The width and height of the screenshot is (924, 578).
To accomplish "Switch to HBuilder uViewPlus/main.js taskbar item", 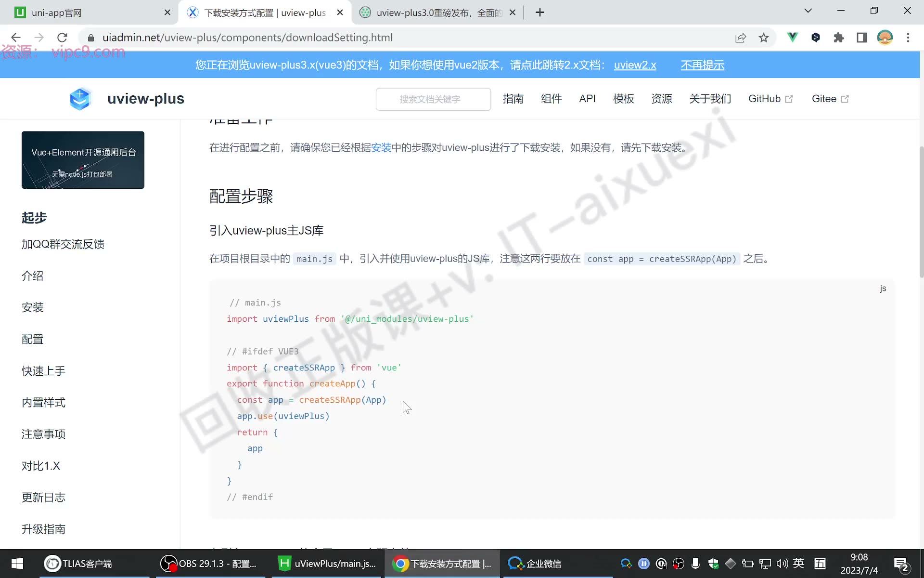I will (327, 564).
